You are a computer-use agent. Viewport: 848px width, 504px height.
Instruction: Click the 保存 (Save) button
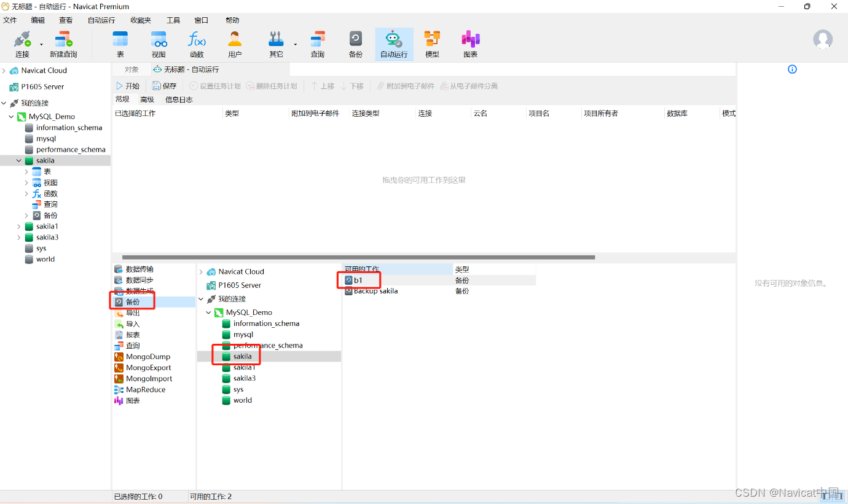165,86
